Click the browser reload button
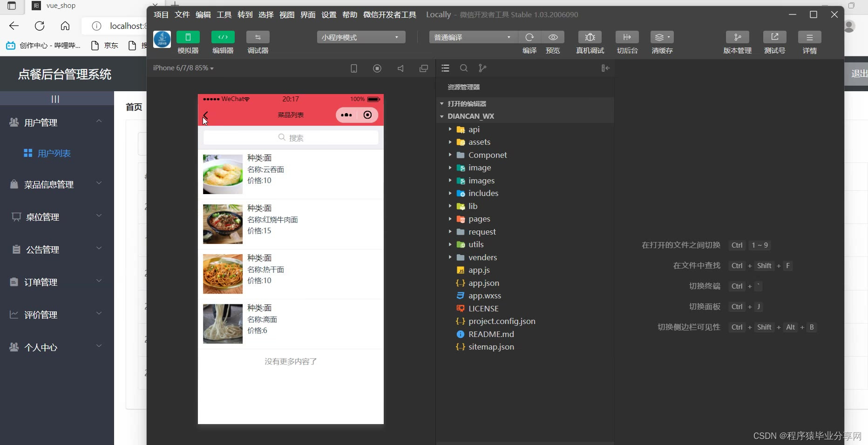Screen dimensions: 868x445 [40, 26]
